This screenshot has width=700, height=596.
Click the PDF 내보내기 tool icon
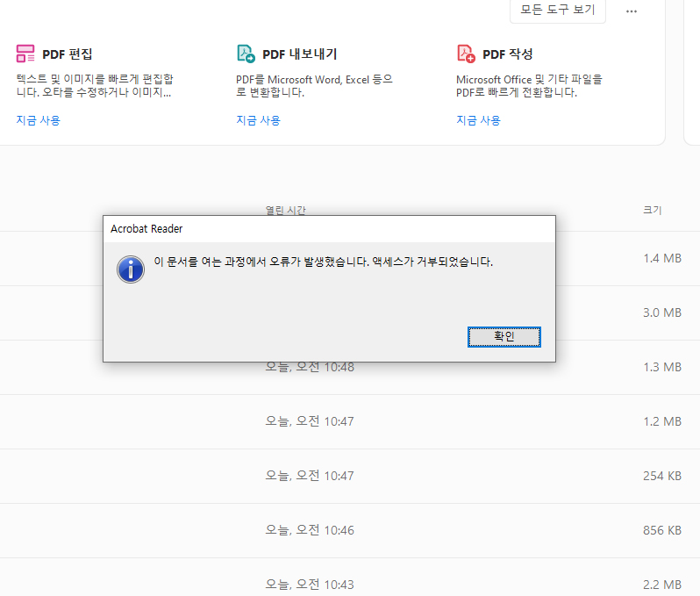pos(246,54)
